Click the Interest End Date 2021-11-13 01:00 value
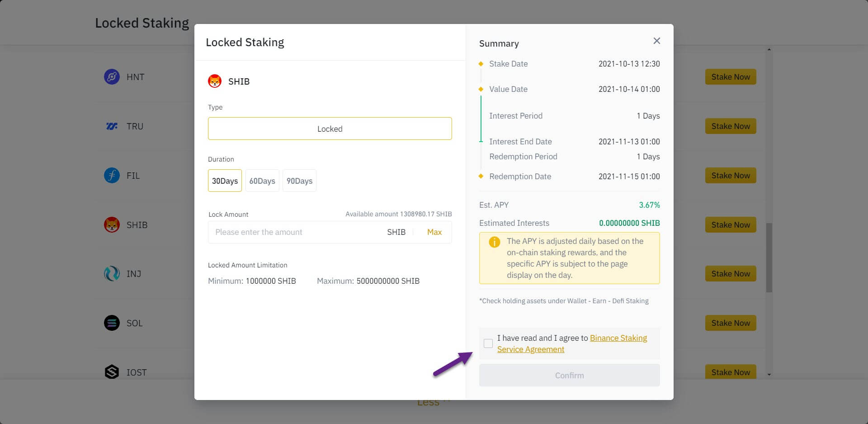This screenshot has height=424, width=868. [x=629, y=142]
